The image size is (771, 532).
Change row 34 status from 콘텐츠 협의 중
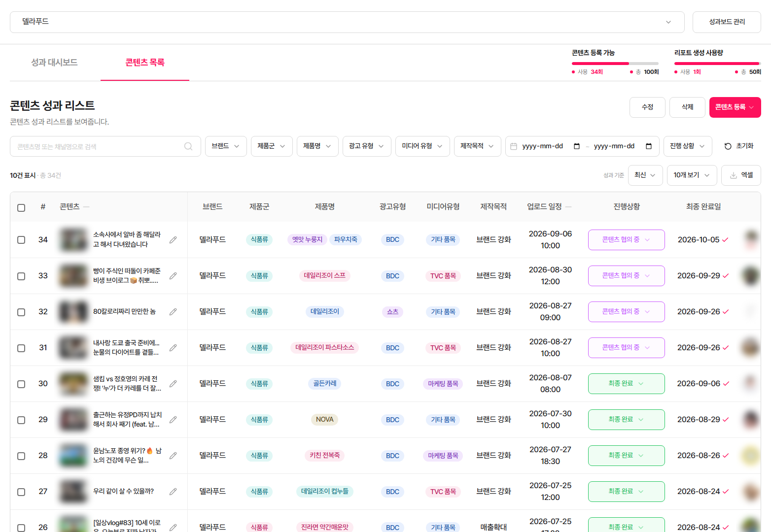click(x=626, y=240)
